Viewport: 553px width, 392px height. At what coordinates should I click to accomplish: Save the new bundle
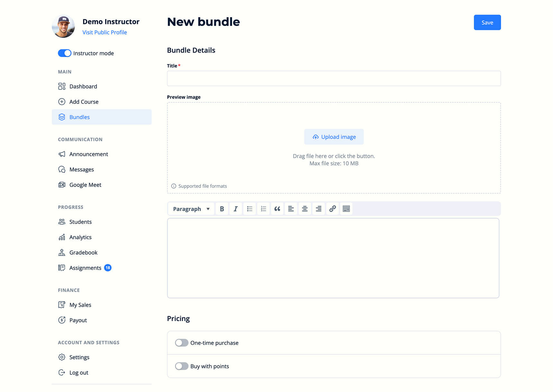(487, 22)
